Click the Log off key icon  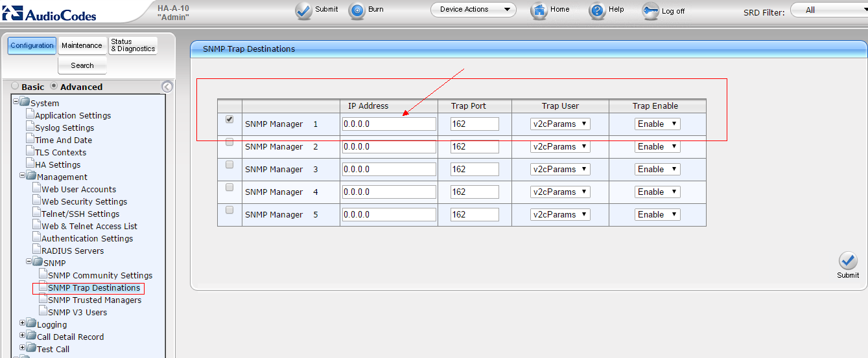tap(650, 11)
